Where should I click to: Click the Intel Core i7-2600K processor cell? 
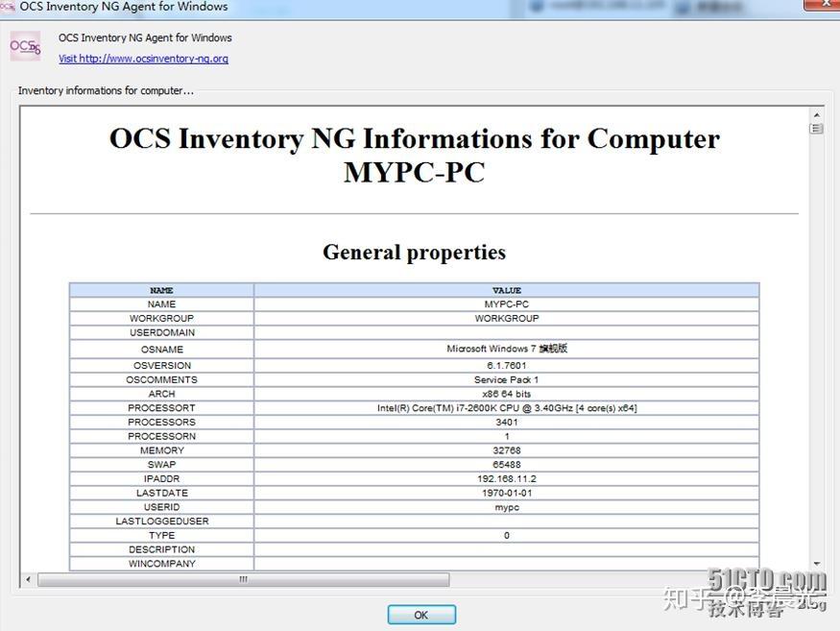pos(506,407)
